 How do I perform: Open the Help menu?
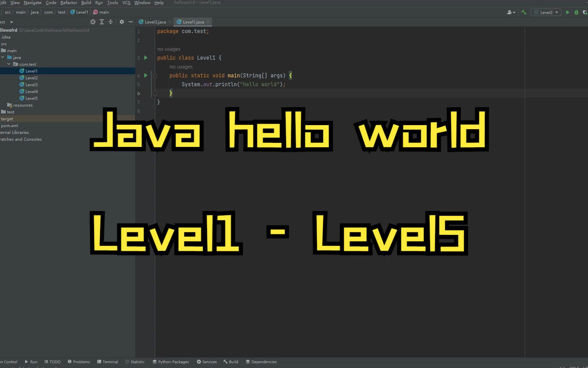click(x=159, y=3)
